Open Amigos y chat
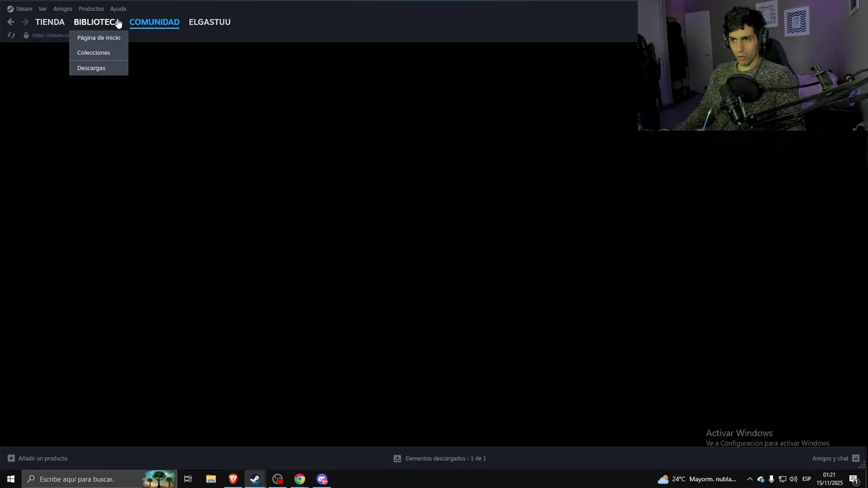868x488 pixels. pyautogui.click(x=830, y=458)
